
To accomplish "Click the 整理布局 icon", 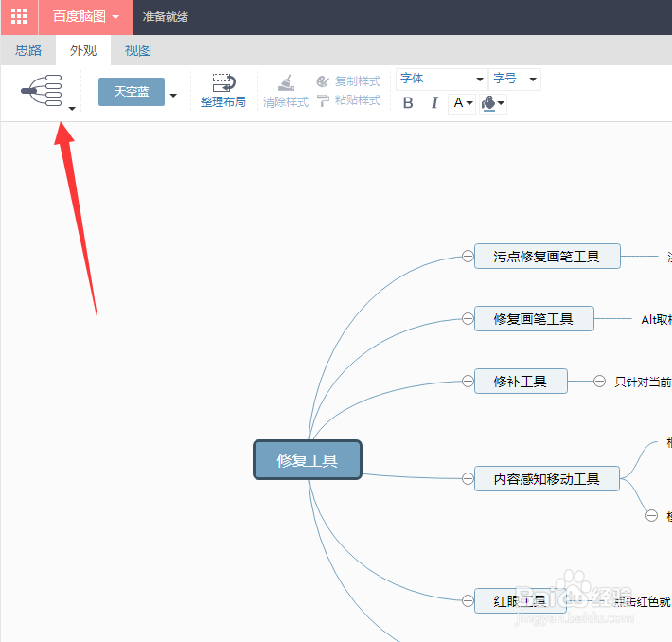I will tap(222, 82).
